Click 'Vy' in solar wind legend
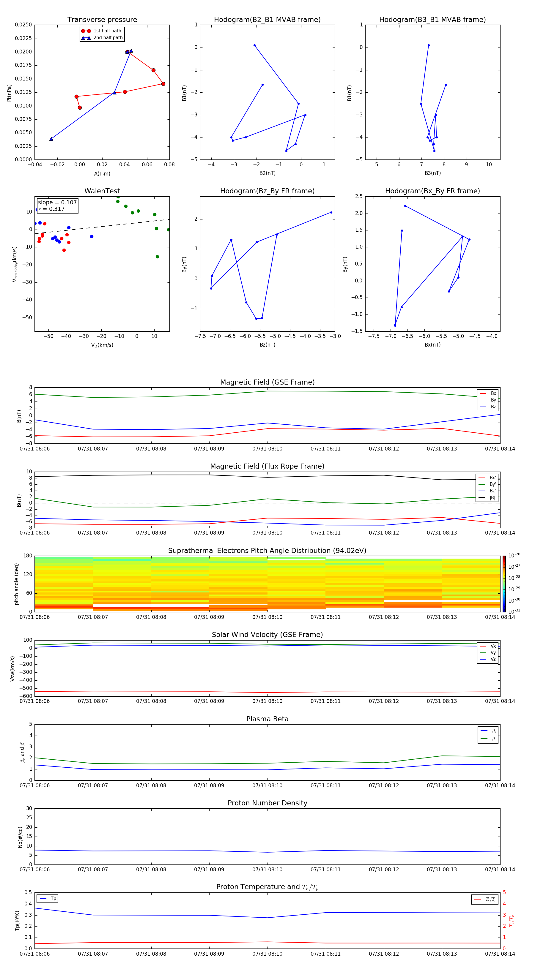The image size is (535, 980). (x=488, y=653)
